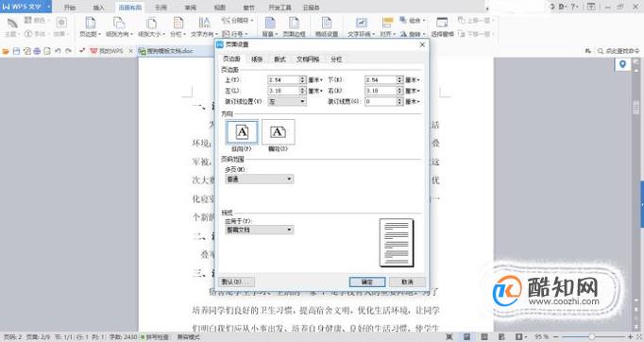Click the 文字方向 text direction icon
The image size is (644, 342).
(204, 23)
